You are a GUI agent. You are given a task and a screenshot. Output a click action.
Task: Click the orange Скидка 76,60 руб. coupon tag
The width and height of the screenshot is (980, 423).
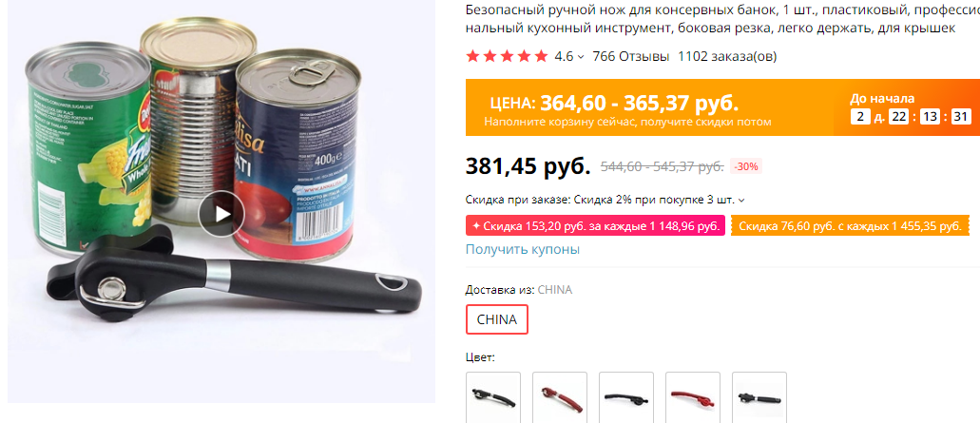850,225
